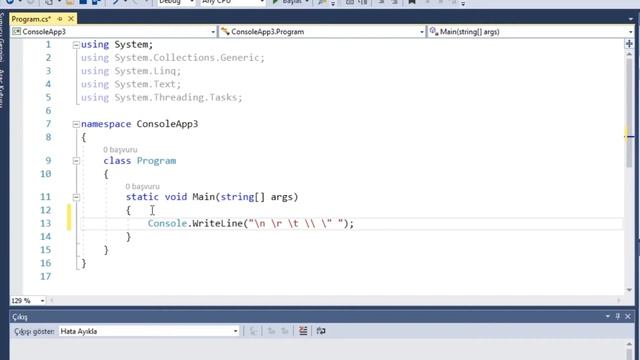
Task: Click the static void Main(string[] args) line
Action: click(212, 197)
